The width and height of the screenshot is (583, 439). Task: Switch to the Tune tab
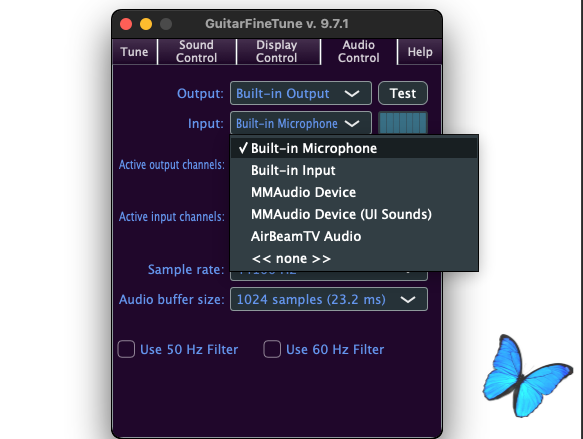click(x=134, y=52)
